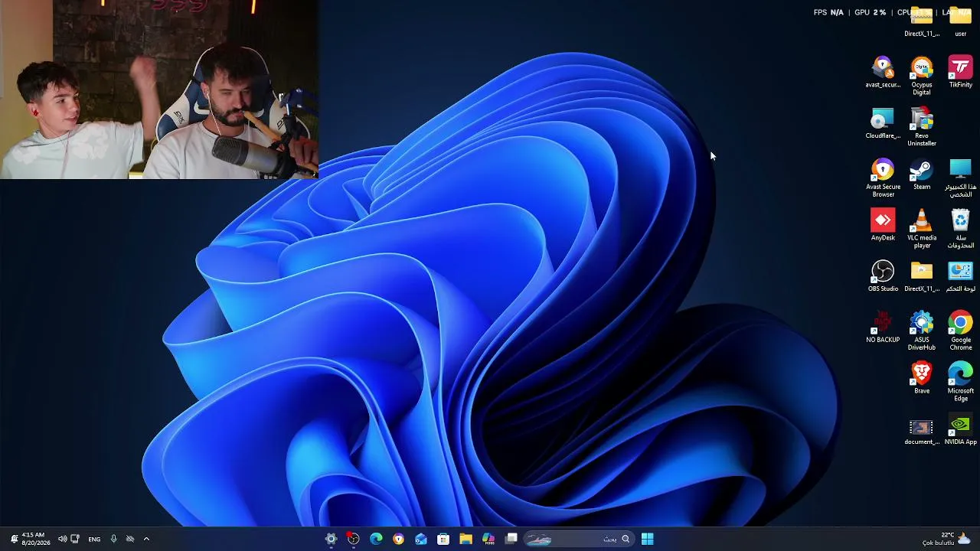Open the Avast Secure Browser desktop shortcut
980x551 pixels.
[x=883, y=178]
